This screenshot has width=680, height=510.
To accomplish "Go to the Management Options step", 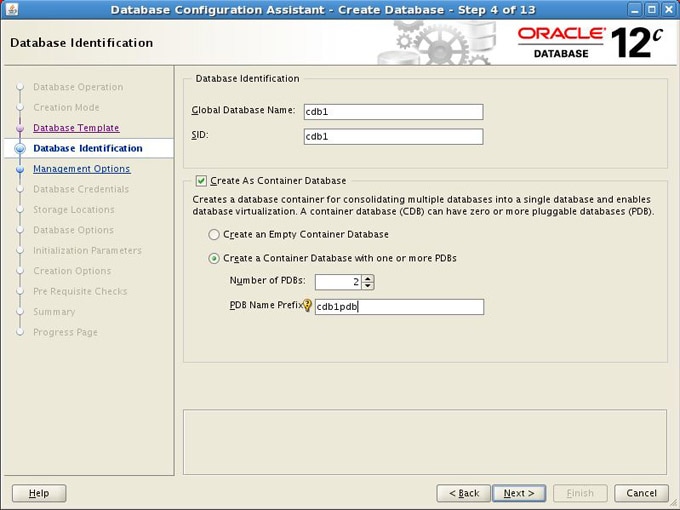I will click(82, 169).
